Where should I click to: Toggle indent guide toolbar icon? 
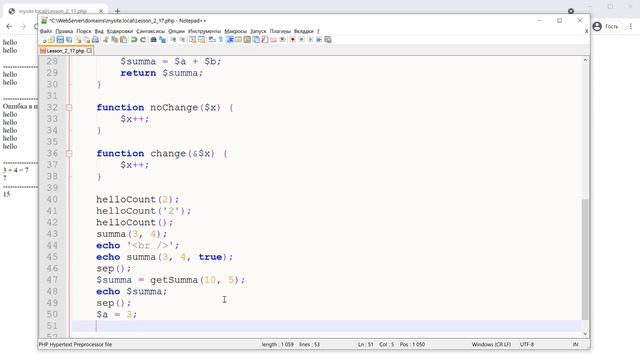click(229, 40)
